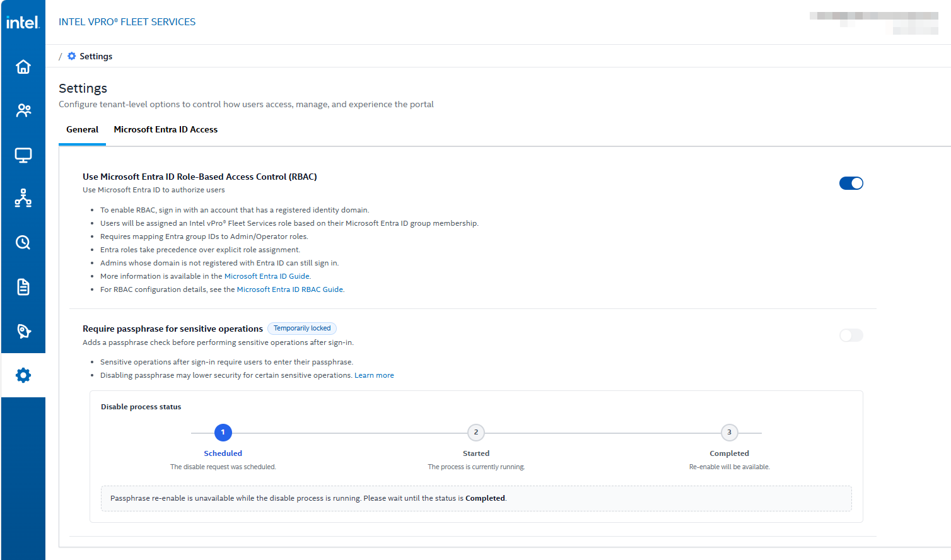This screenshot has width=951, height=560.
Task: Click the Settings breadcrumb text
Action: click(x=96, y=56)
